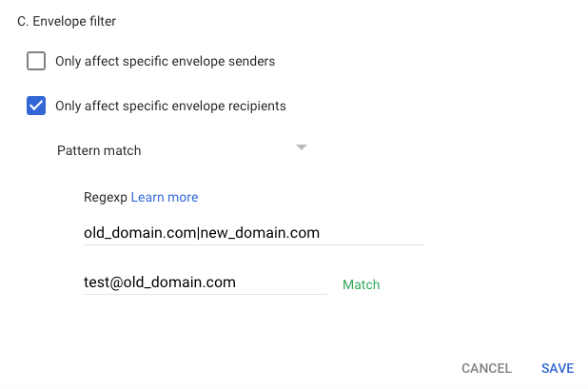This screenshot has width=588, height=389.
Task: Open the Regexp Learn more link
Action: point(165,197)
